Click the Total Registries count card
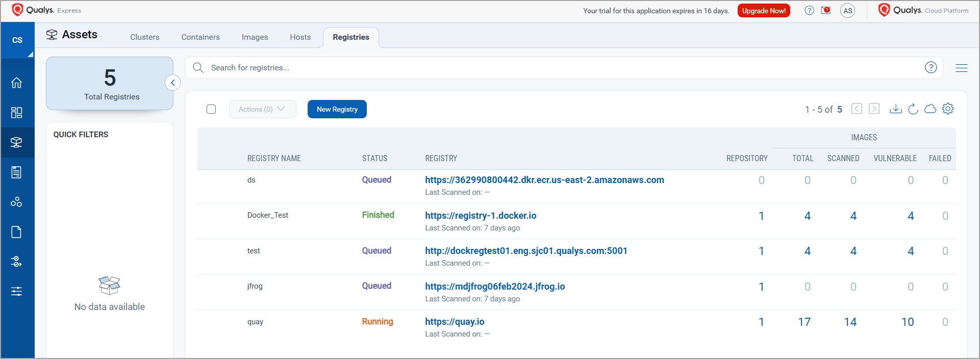This screenshot has width=980, height=359. coord(110,83)
